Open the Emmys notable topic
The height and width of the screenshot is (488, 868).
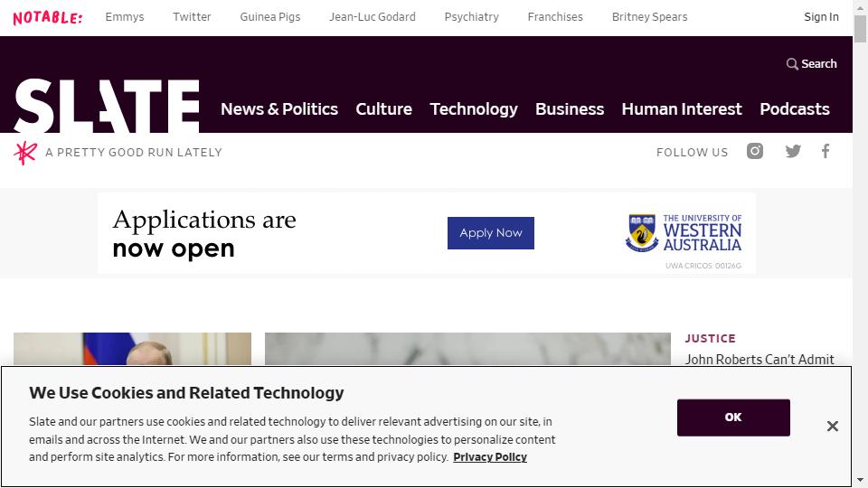[125, 17]
